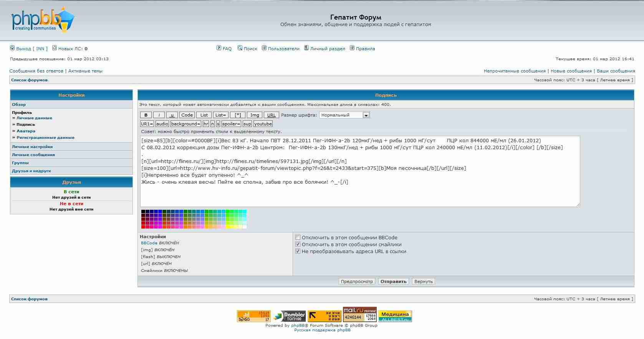
Task: Insert spoiler= BBCode tag
Action: (x=231, y=124)
